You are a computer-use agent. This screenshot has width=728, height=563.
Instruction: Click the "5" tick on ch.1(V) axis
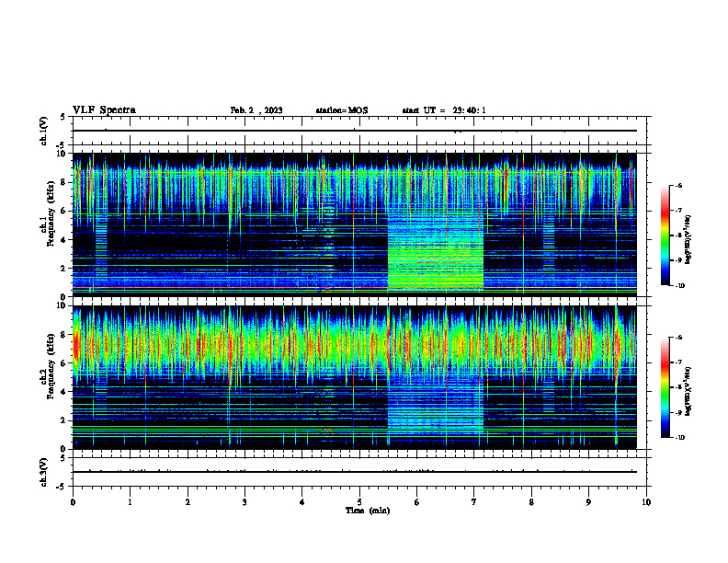tap(63, 117)
